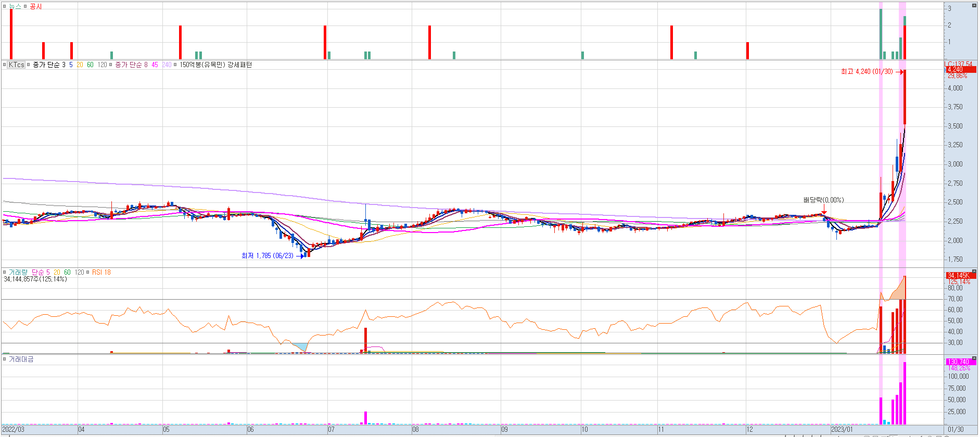Click the tall green news bar in January
This screenshot has width=980, height=437.
pos(881,34)
